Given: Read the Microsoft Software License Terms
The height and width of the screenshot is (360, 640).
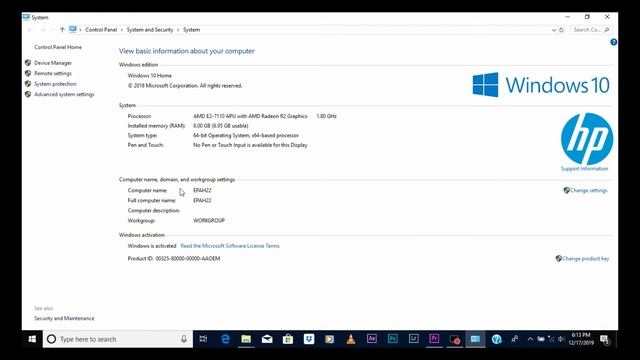Looking at the screenshot, I should [x=230, y=246].
